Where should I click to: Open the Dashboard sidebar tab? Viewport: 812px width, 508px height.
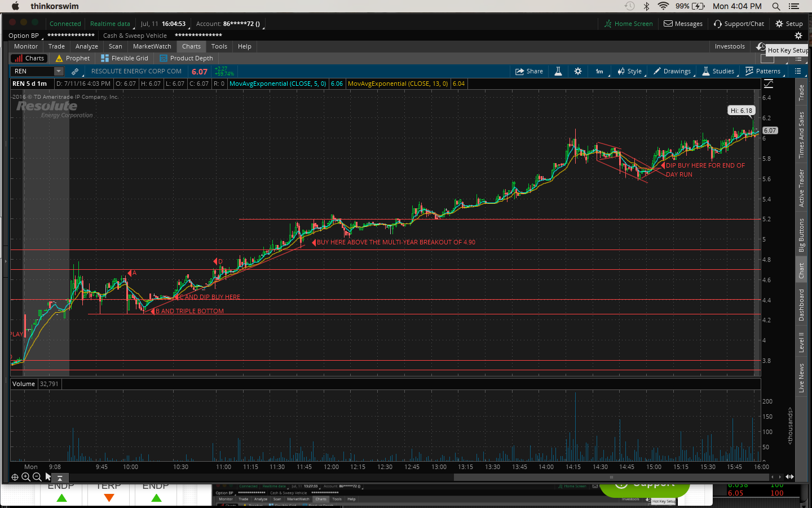801,305
